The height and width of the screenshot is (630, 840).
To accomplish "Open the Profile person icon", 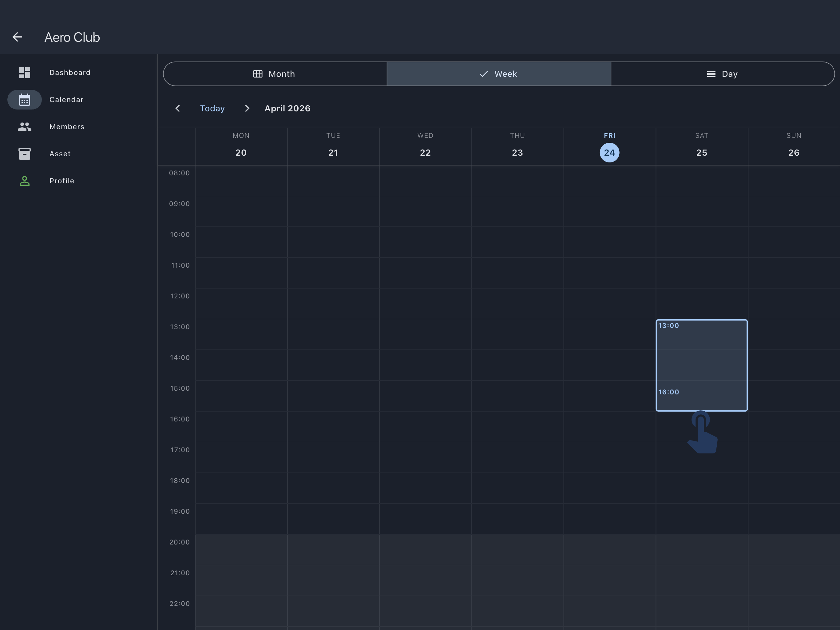I will pyautogui.click(x=25, y=181).
